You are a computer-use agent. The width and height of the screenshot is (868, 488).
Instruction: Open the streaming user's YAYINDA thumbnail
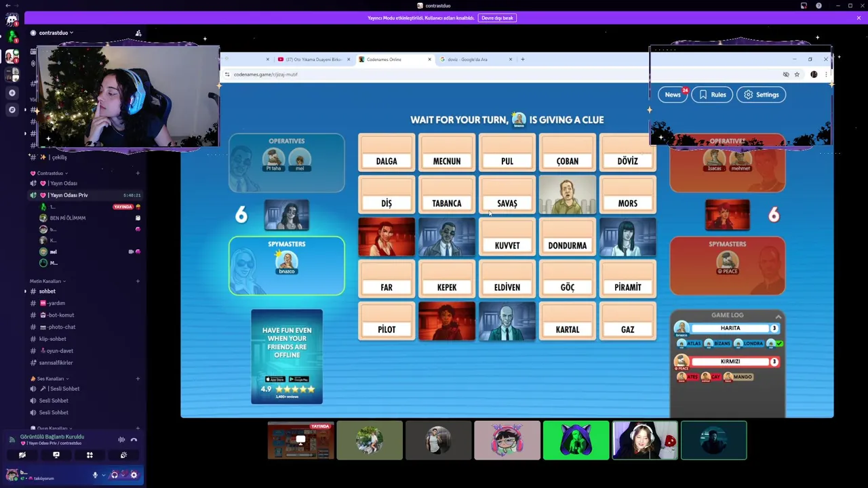point(300,441)
